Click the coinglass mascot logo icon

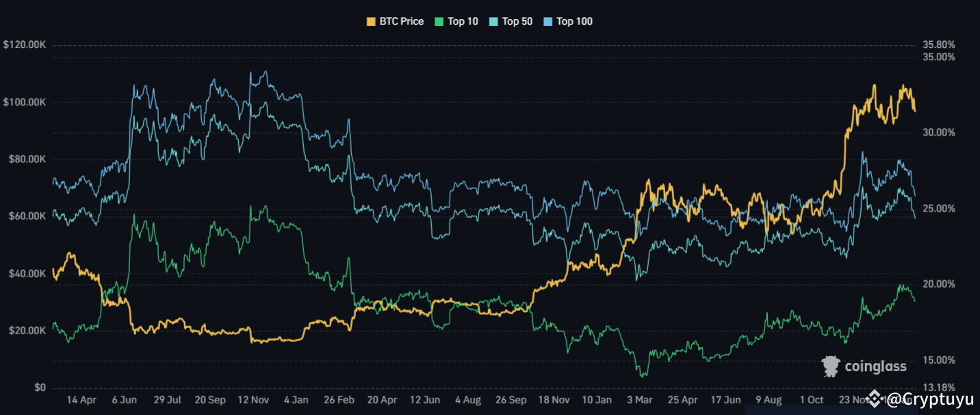(x=831, y=366)
